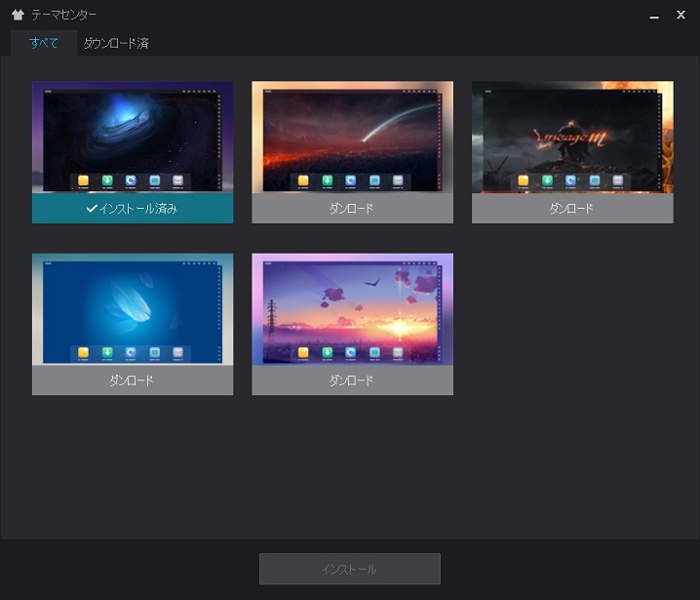Image resolution: width=700 pixels, height=600 pixels.
Task: Download the anime sunset theme
Action: (x=352, y=380)
